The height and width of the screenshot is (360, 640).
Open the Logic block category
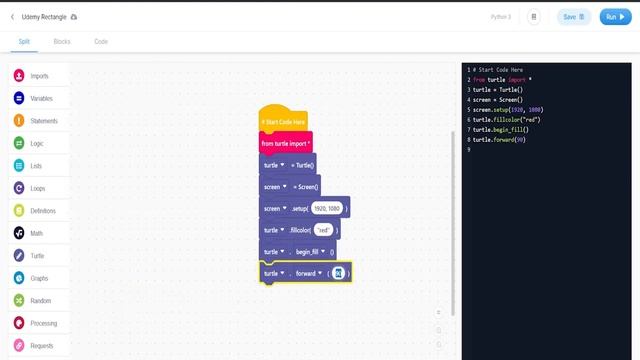pos(38,143)
